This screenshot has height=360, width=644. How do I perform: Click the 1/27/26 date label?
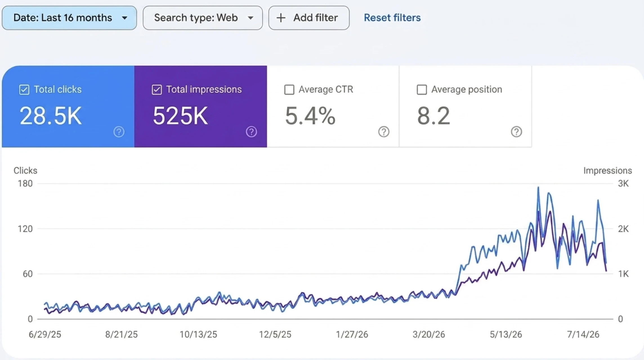[x=352, y=334]
